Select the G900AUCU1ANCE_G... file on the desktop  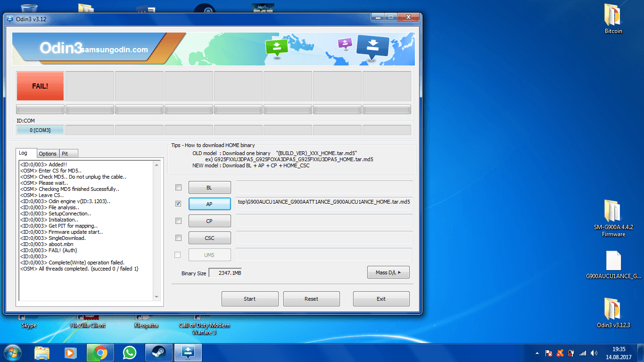pyautogui.click(x=613, y=265)
